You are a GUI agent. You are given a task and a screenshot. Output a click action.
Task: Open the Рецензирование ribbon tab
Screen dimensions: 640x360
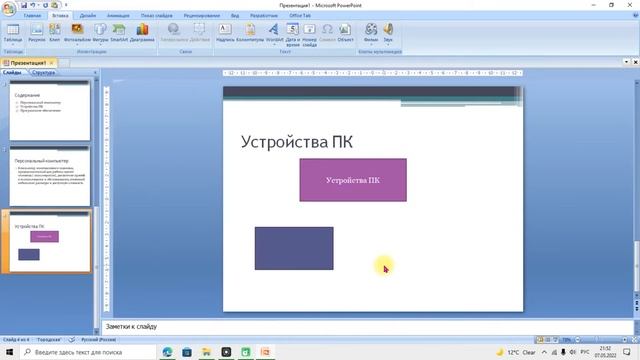(202, 16)
